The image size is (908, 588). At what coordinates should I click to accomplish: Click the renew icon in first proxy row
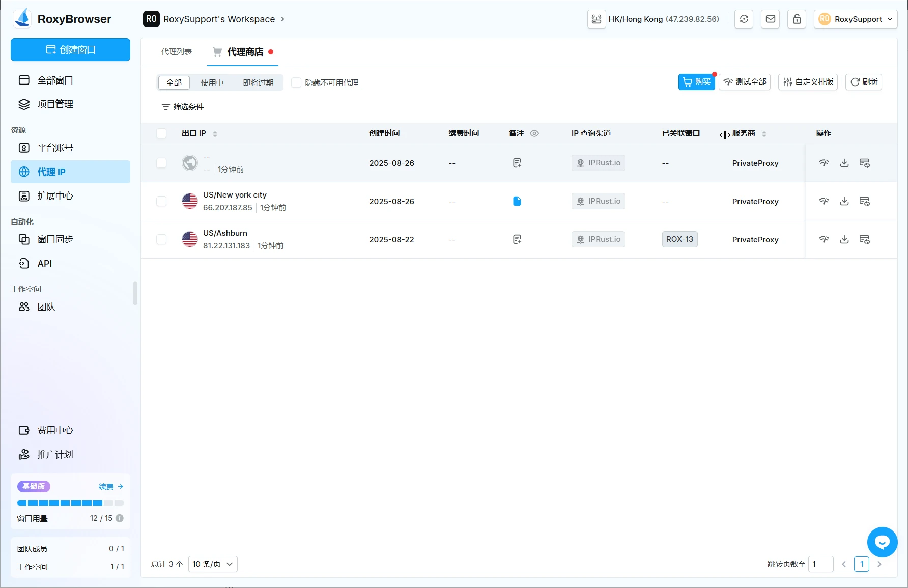click(x=864, y=163)
